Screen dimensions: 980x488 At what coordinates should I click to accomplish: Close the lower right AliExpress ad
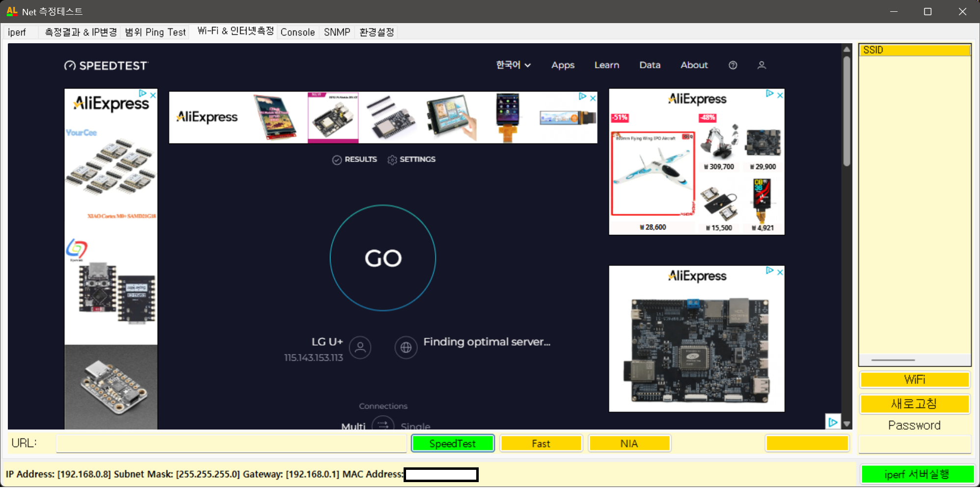[x=780, y=272]
